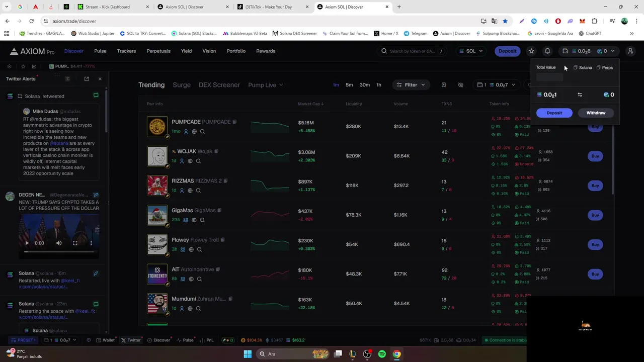Click the swap arrows icon in the wallet popup
644x362 pixels.
(580, 95)
